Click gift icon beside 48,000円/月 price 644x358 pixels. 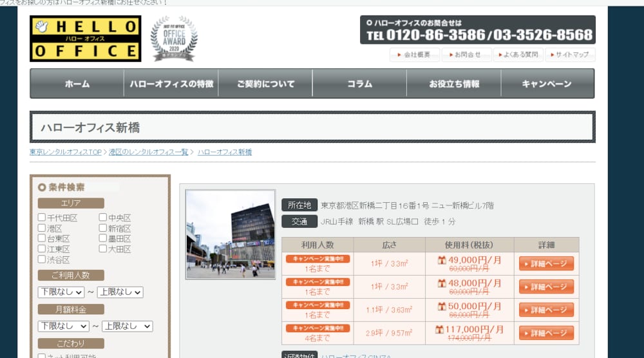[442, 283]
